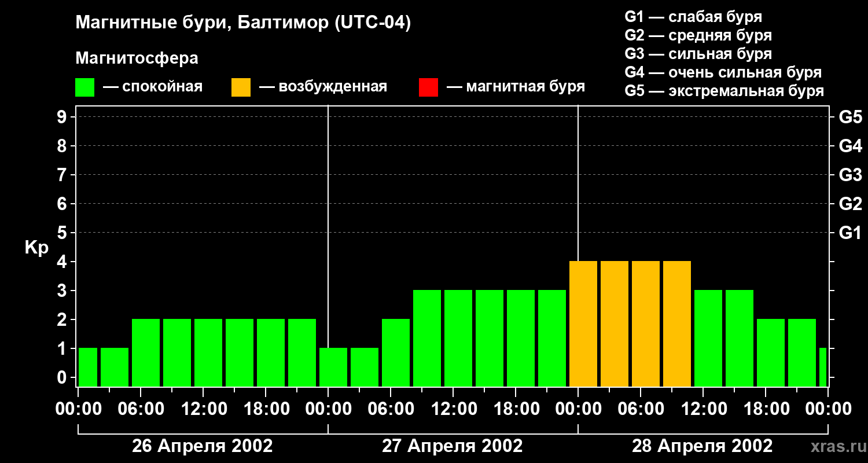Click the "— спокойная" legend label
This screenshot has width=868, height=463.
coord(153,87)
